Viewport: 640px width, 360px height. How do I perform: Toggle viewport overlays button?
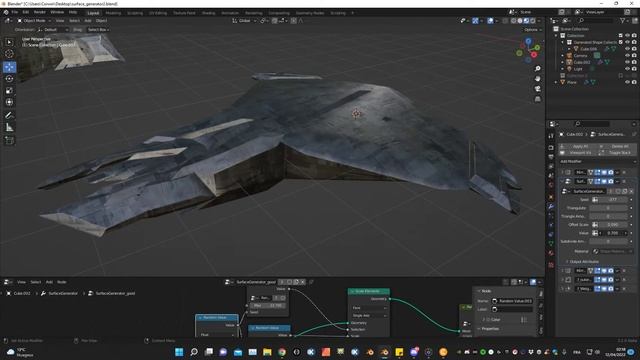coord(490,20)
